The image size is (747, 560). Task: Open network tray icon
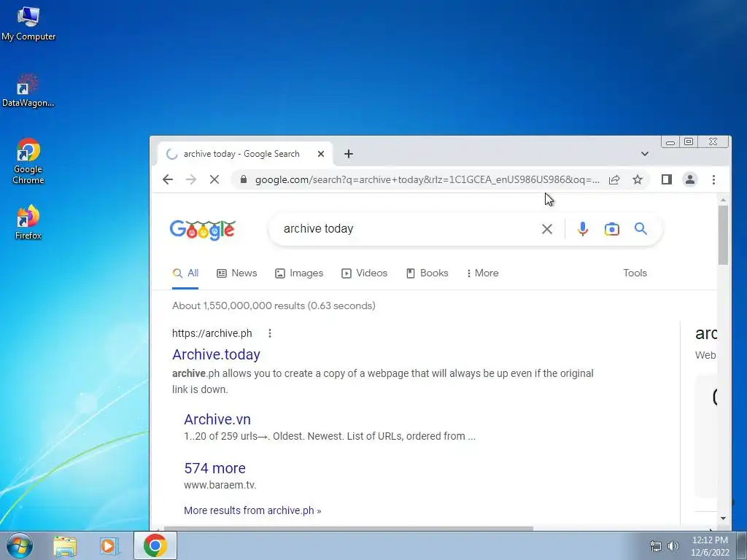tap(656, 546)
